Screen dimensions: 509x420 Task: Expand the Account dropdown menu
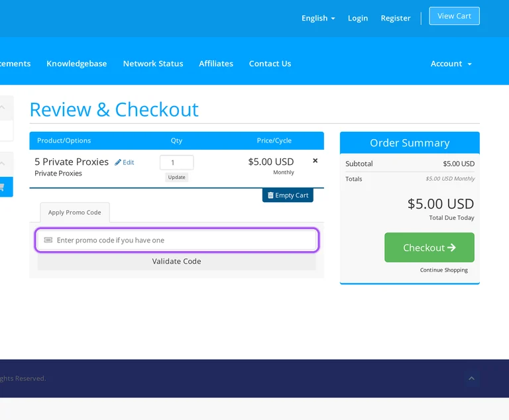[x=451, y=64]
